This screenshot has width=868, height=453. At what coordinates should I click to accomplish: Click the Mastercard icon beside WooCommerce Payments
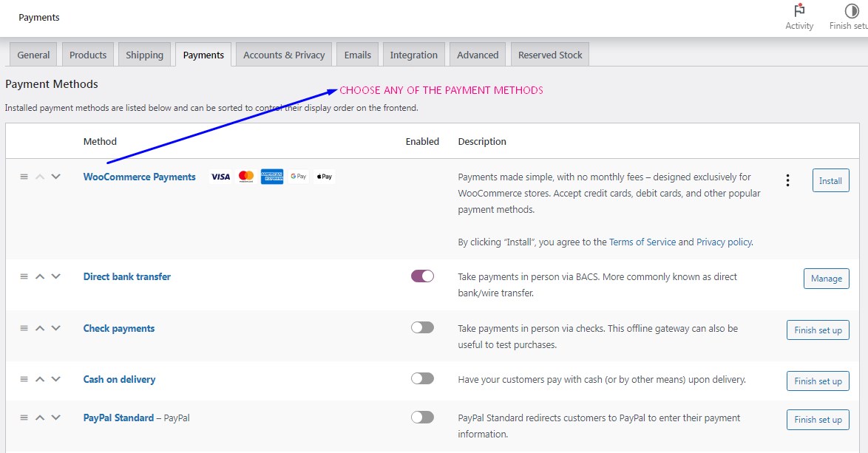[245, 177]
